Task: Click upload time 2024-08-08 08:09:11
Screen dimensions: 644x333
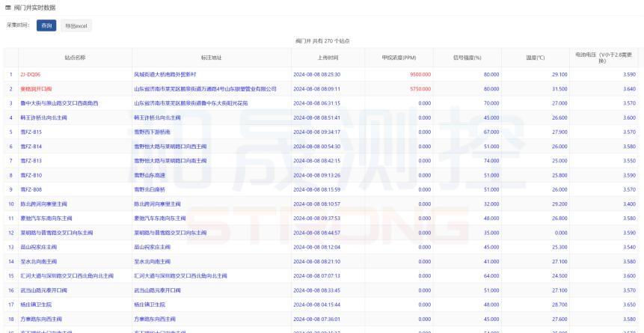Action: pos(317,89)
